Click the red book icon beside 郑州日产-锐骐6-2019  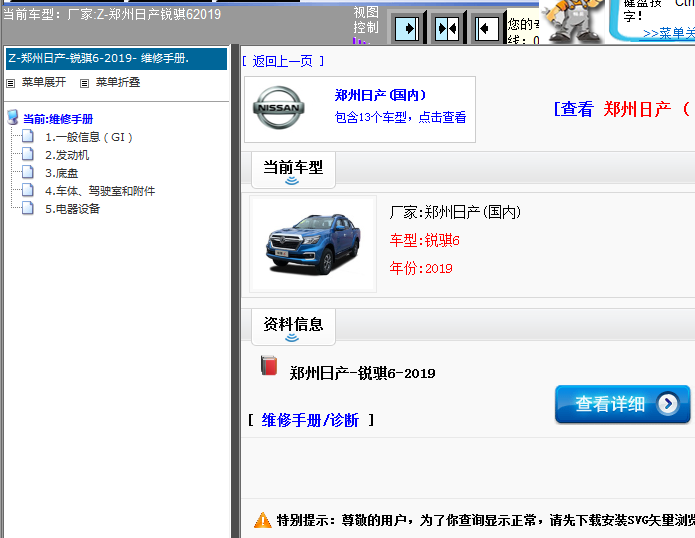(269, 366)
